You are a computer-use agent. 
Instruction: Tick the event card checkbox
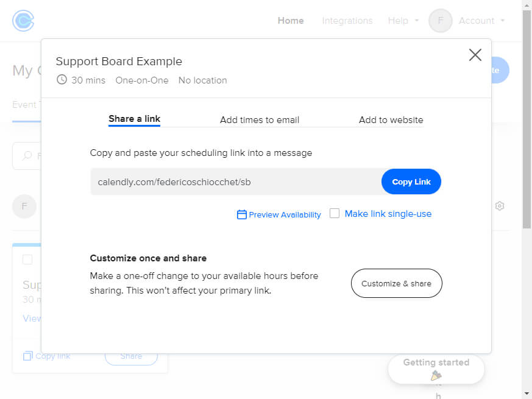[27, 260]
